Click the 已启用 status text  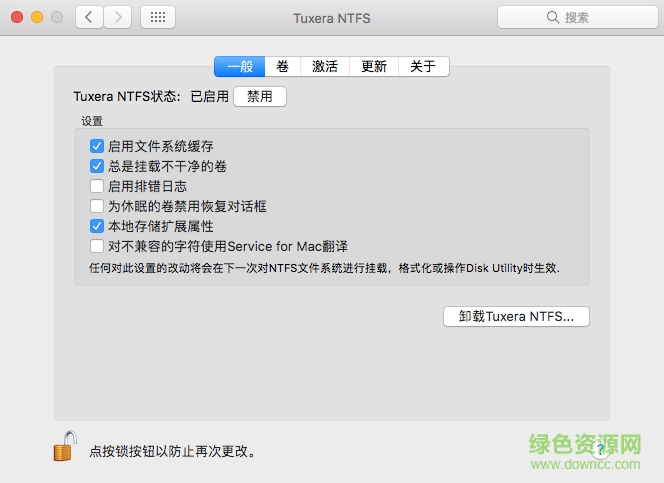pyautogui.click(x=210, y=97)
